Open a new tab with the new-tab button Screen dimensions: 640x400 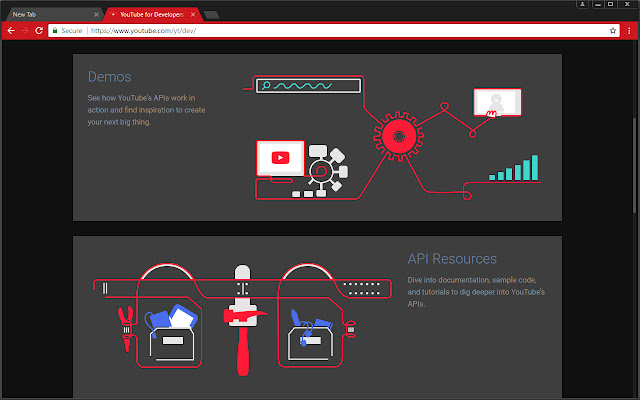(x=211, y=15)
